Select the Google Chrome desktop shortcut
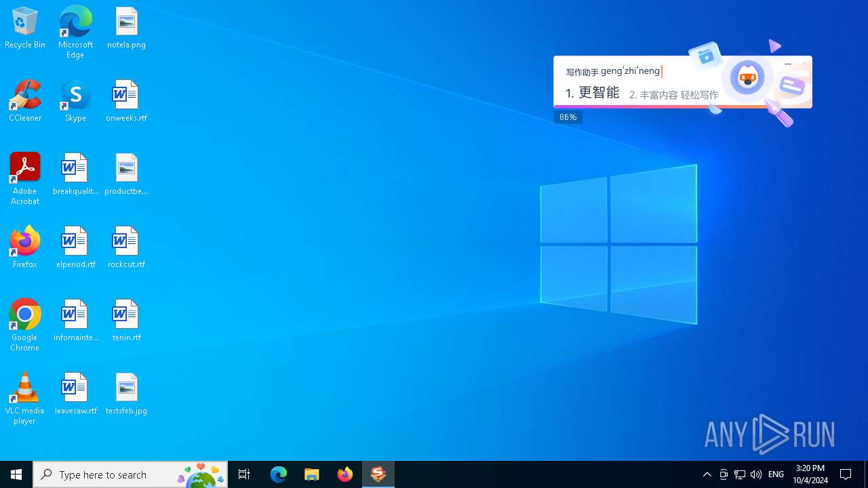The image size is (868, 488). click(25, 325)
